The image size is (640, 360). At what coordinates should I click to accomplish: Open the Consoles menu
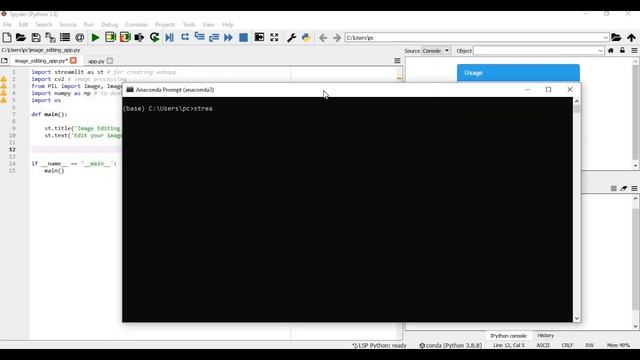coord(136,24)
